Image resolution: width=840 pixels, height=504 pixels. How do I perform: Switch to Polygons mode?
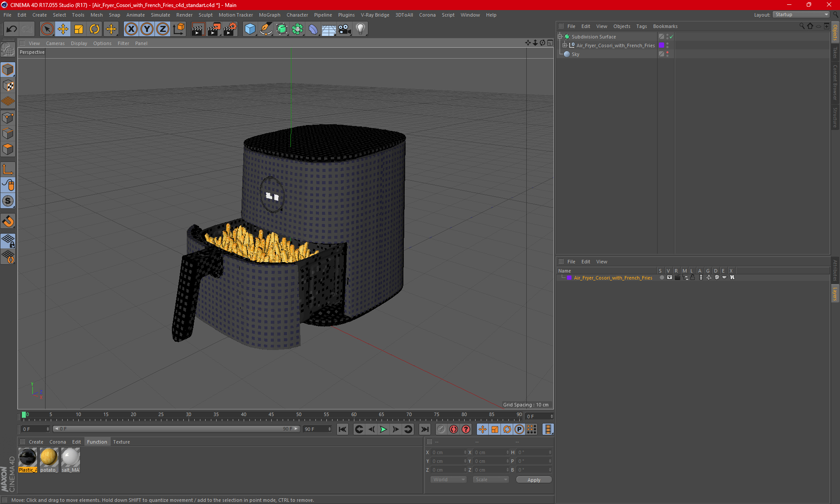point(8,149)
